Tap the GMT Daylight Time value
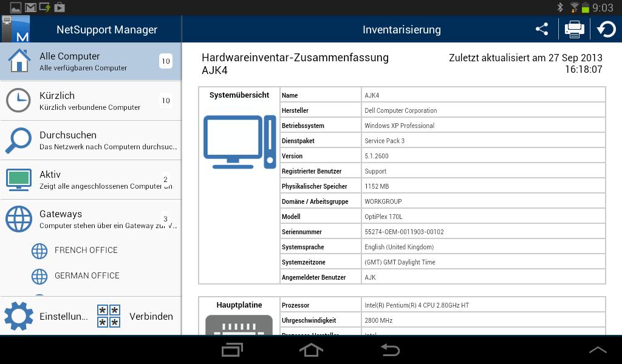 [400, 262]
